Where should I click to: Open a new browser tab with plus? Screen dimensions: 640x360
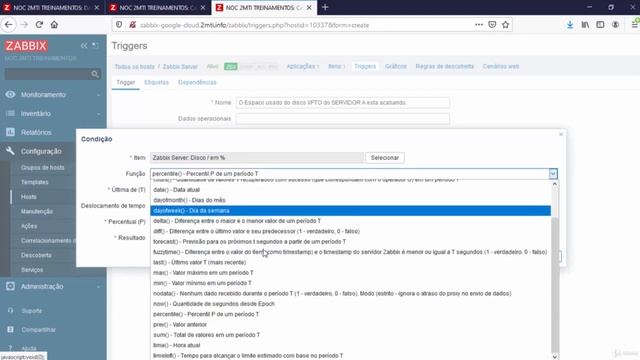(x=325, y=7)
